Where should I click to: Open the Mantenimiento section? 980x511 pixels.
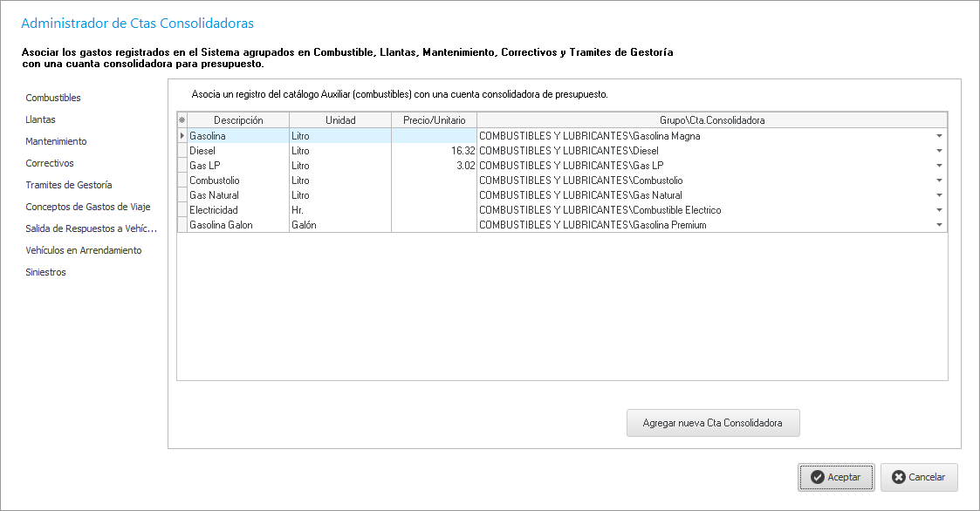pos(56,141)
